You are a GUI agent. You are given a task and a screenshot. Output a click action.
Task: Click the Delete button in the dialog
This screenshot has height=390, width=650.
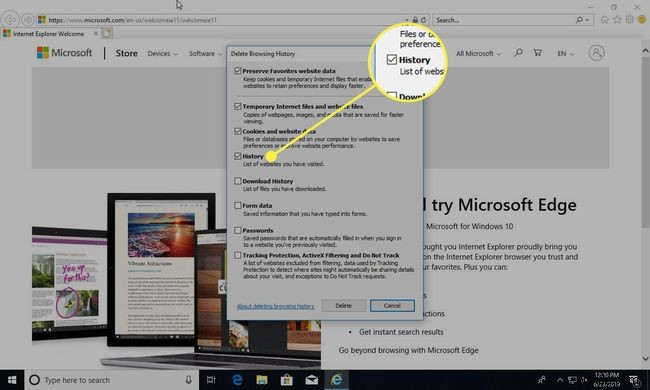pos(344,306)
